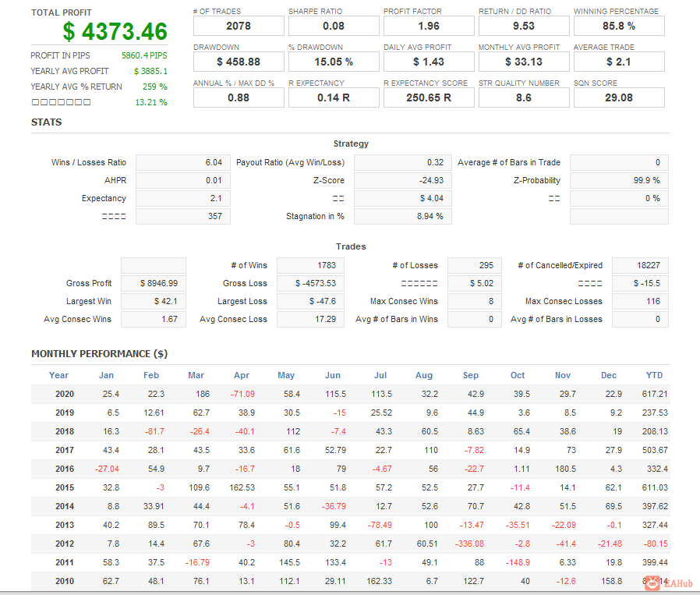Select the profit in pips value 5860.4 PIPS
The width and height of the screenshot is (700, 595).
pos(144,55)
